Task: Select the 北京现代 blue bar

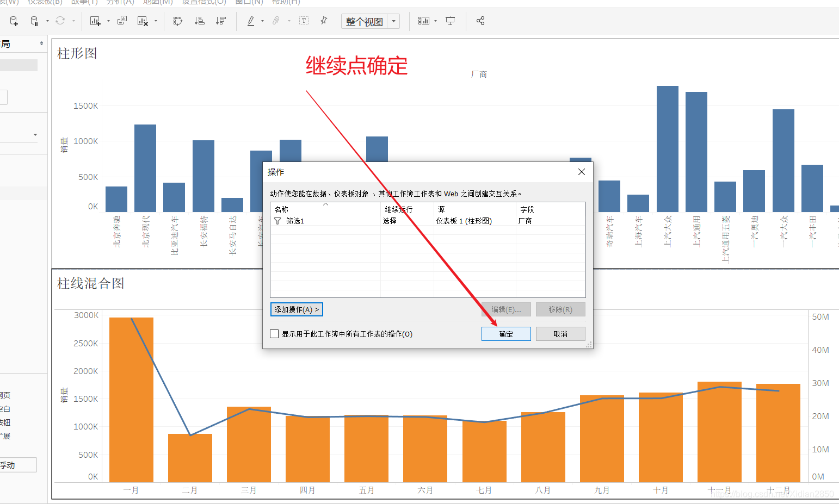Action: [x=145, y=168]
